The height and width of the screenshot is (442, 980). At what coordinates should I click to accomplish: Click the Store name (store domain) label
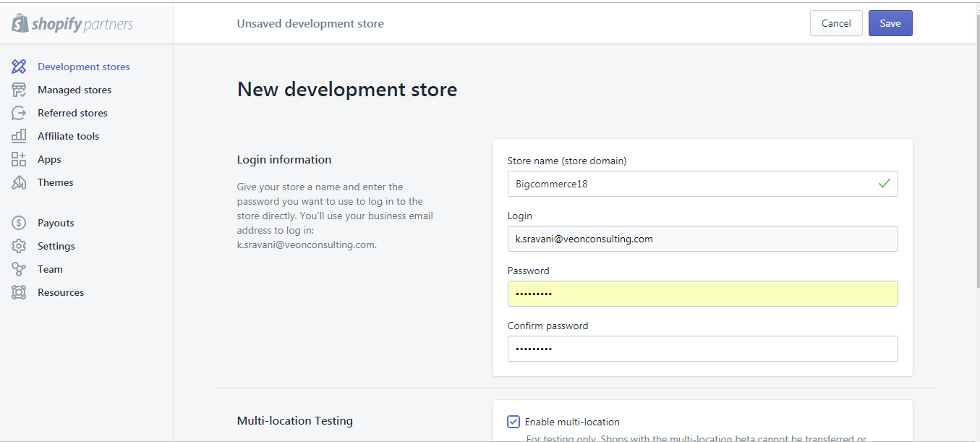point(567,161)
